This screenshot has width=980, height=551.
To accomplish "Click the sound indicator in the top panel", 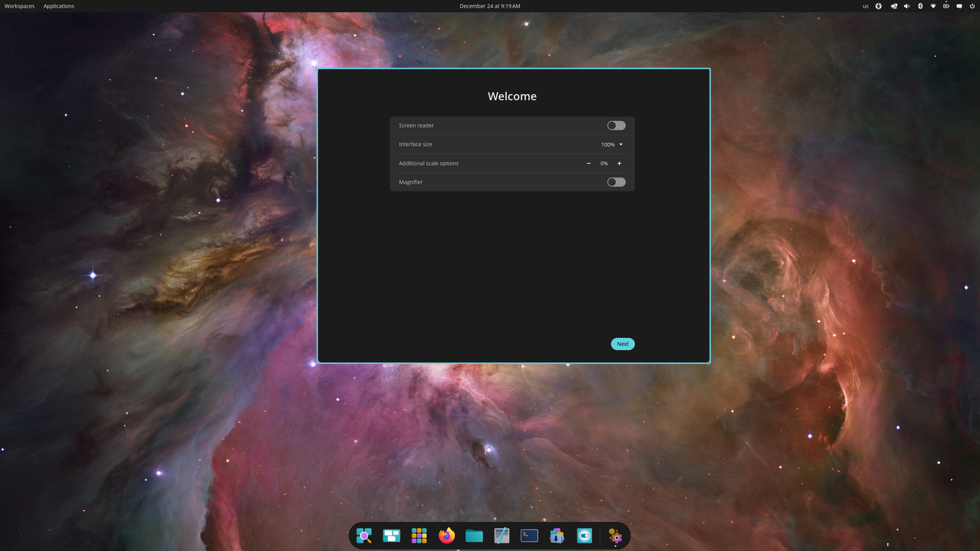I will point(907,6).
